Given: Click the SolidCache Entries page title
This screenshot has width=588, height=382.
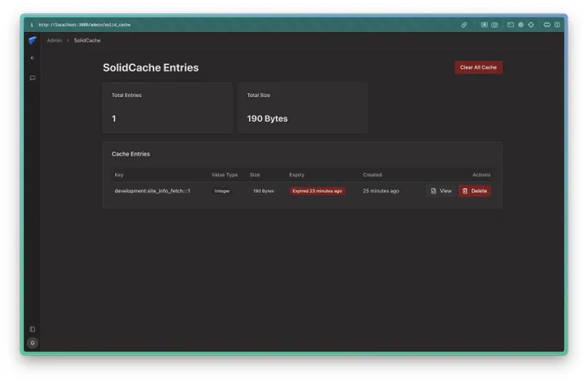Looking at the screenshot, I should [150, 68].
